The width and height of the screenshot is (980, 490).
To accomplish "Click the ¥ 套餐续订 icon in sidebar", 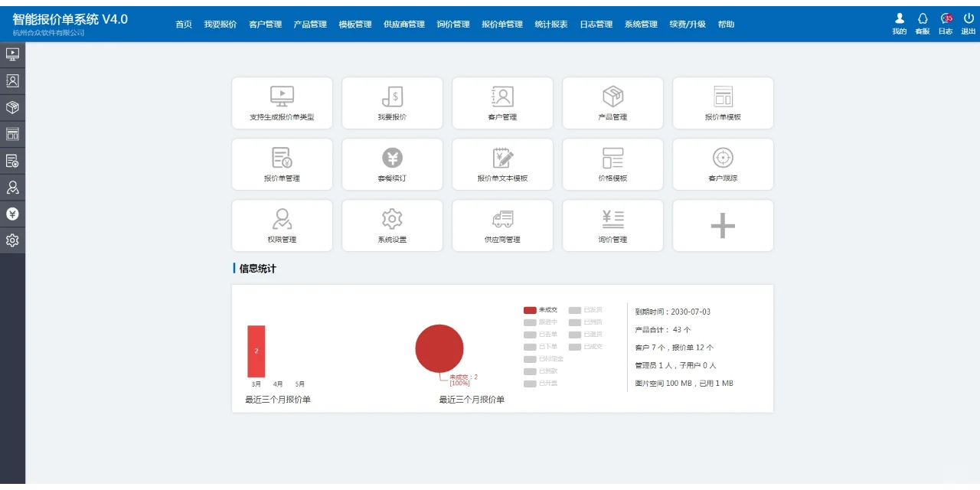I will 12,214.
